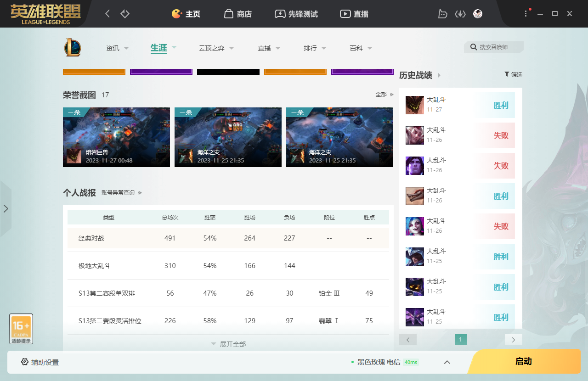Open the 商店 store tab

tap(238, 14)
